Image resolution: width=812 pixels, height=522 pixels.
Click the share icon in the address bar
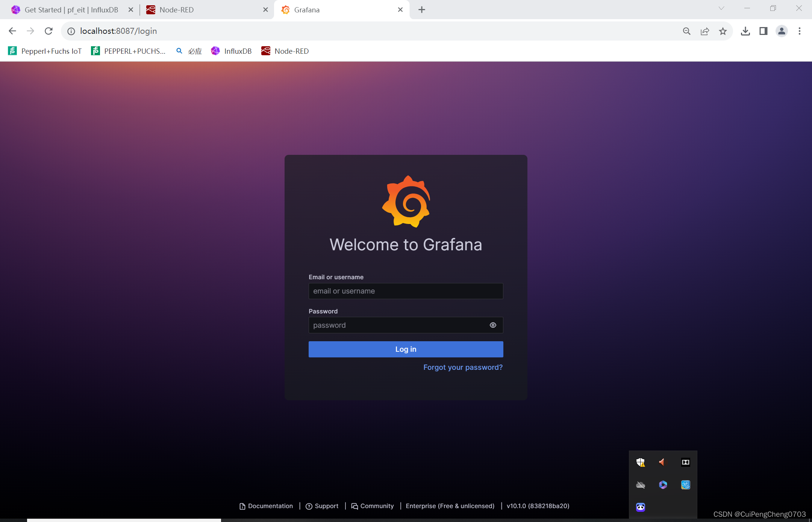pos(705,31)
